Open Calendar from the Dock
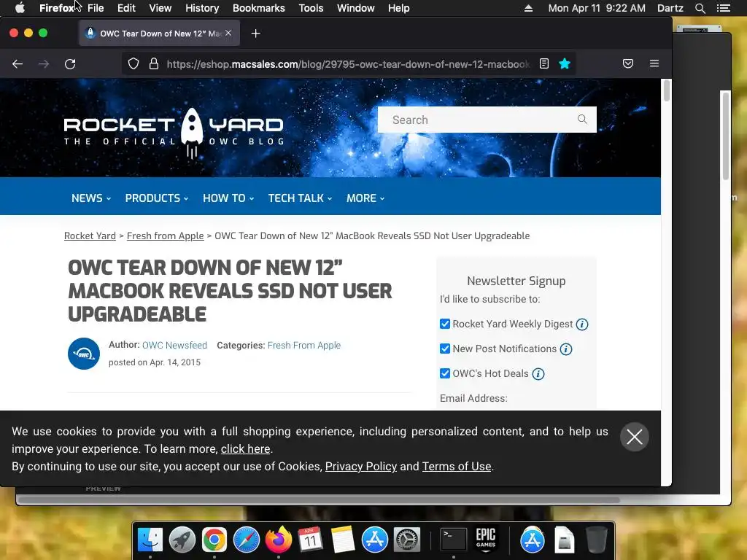 coord(310,540)
